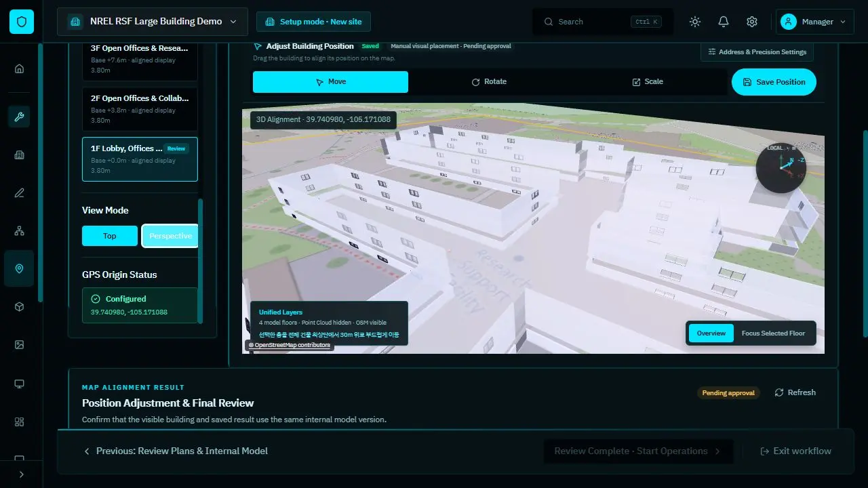
Task: Open the Manager account menu
Action: pyautogui.click(x=815, y=22)
